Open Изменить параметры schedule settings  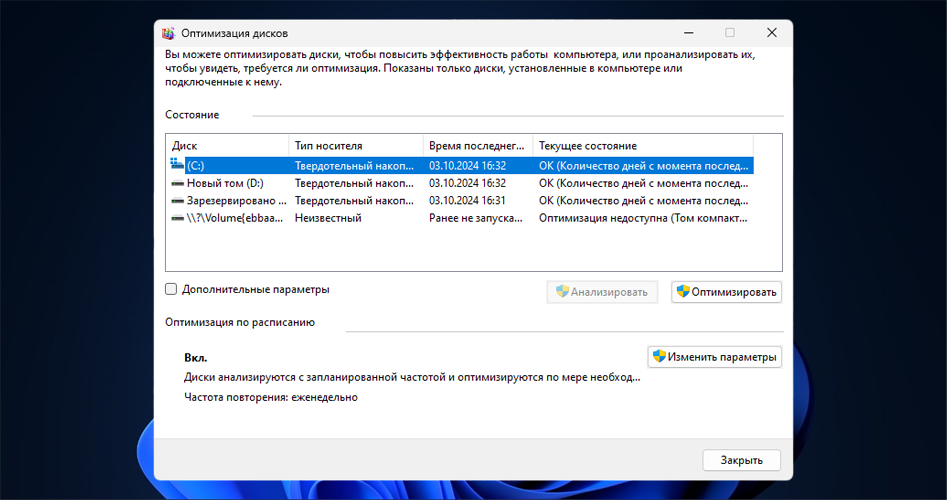point(714,357)
